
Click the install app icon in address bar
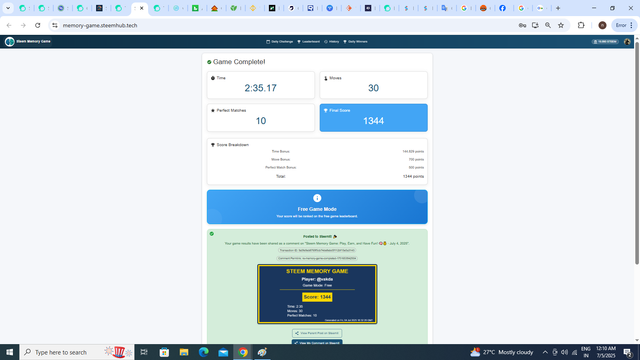(x=535, y=25)
